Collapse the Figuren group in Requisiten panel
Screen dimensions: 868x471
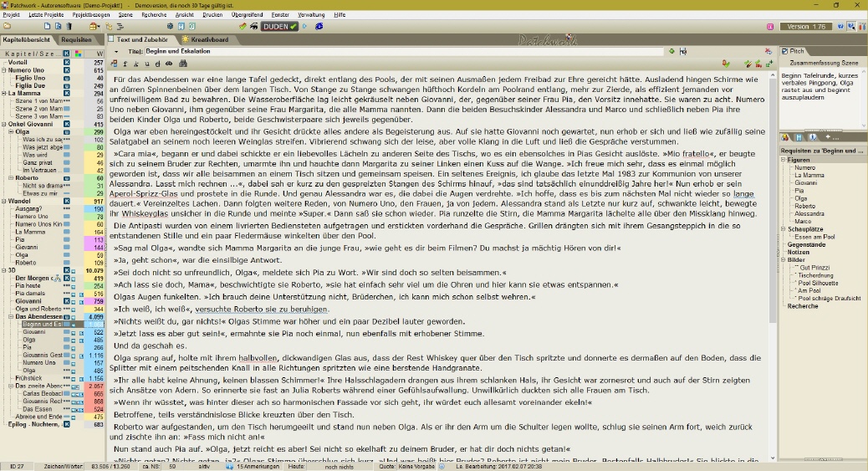pos(784,160)
